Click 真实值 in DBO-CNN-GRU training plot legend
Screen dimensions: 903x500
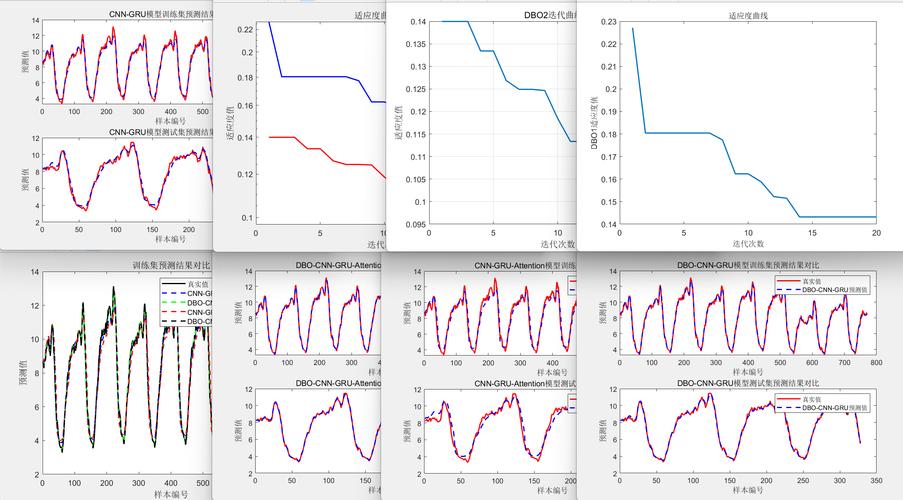tap(811, 281)
